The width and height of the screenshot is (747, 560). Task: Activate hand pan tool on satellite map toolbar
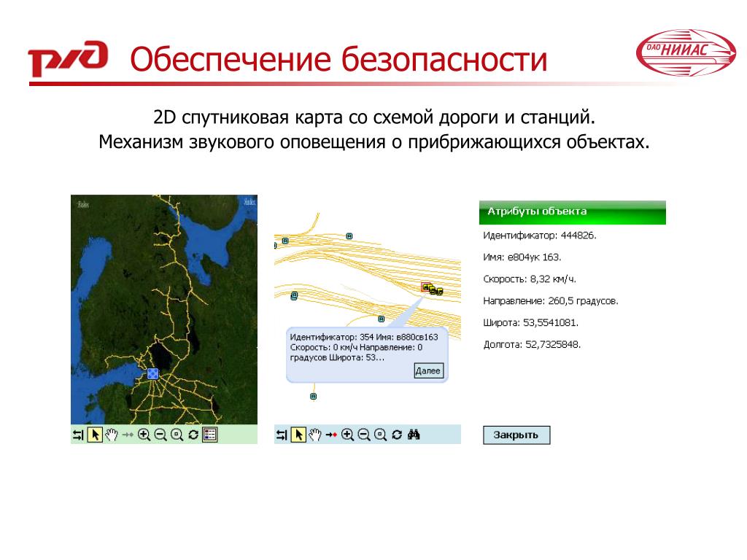[x=112, y=435]
